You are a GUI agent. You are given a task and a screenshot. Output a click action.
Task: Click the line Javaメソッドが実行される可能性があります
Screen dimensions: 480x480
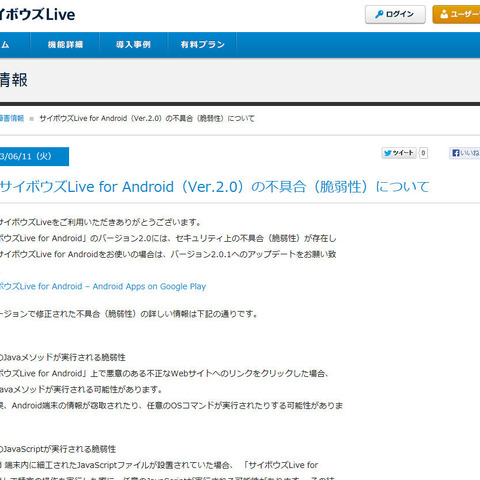point(81,389)
